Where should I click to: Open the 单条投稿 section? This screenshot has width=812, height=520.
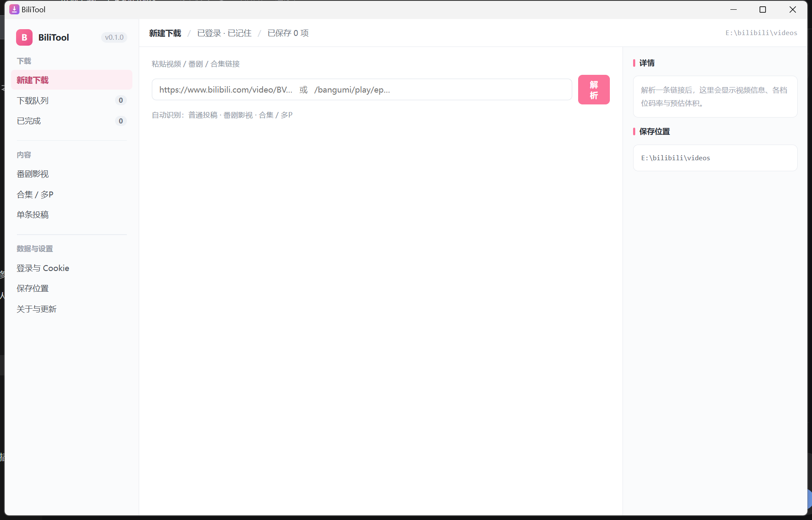point(71,215)
